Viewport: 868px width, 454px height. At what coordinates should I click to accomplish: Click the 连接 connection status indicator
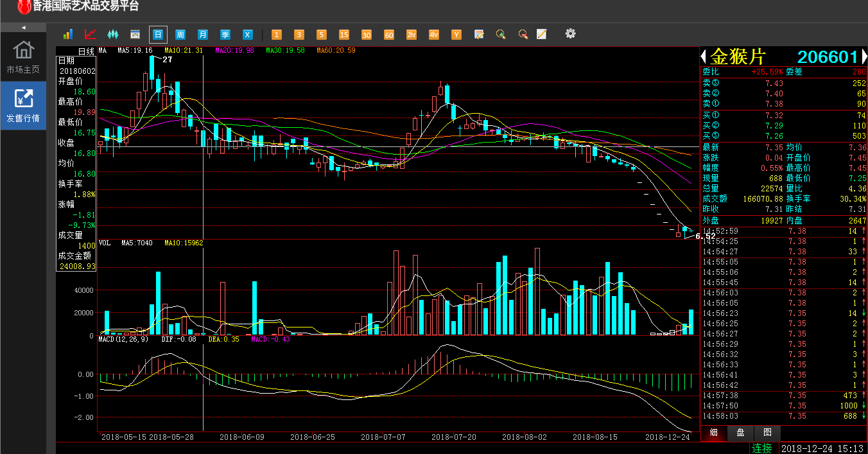tap(762, 448)
